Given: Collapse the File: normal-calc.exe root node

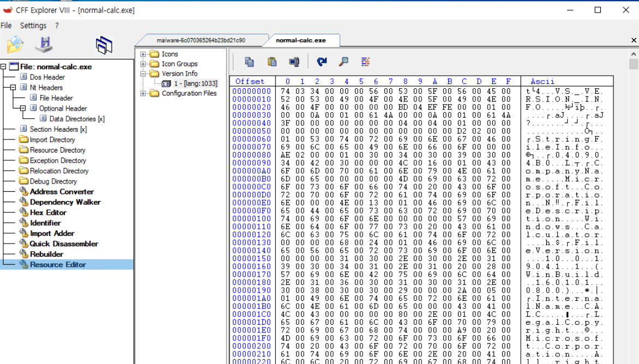Looking at the screenshot, I should point(3,66).
